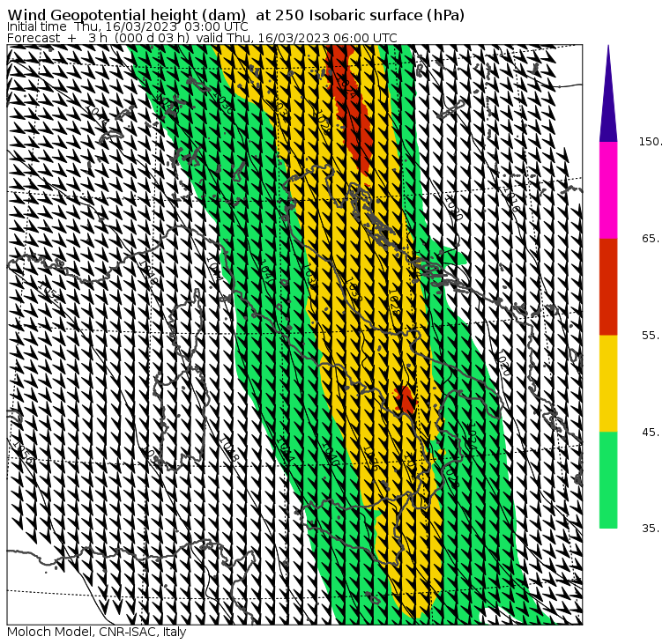Click the '55.' legend value
The height and width of the screenshot is (644, 670).
tap(651, 336)
